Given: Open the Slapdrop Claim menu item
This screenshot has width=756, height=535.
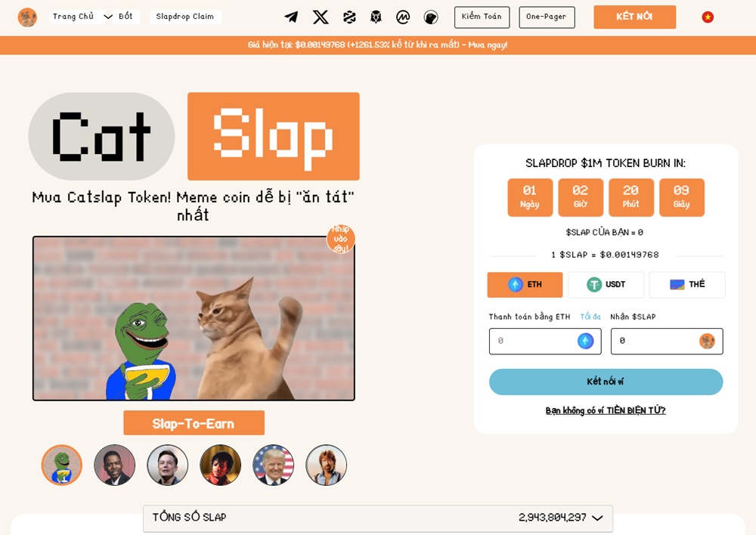Looking at the screenshot, I should click(185, 17).
